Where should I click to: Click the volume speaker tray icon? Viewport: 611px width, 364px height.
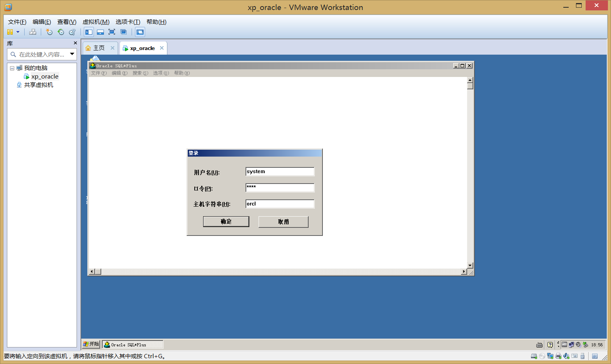point(578,345)
